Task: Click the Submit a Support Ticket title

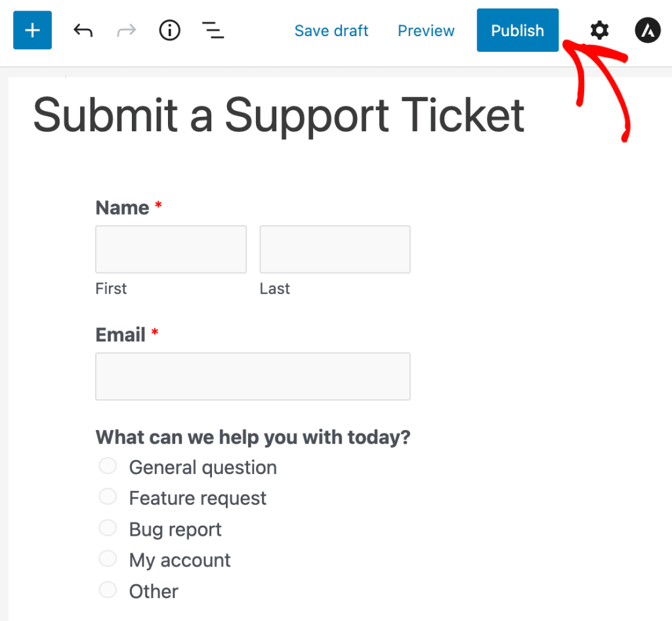Action: (x=279, y=115)
